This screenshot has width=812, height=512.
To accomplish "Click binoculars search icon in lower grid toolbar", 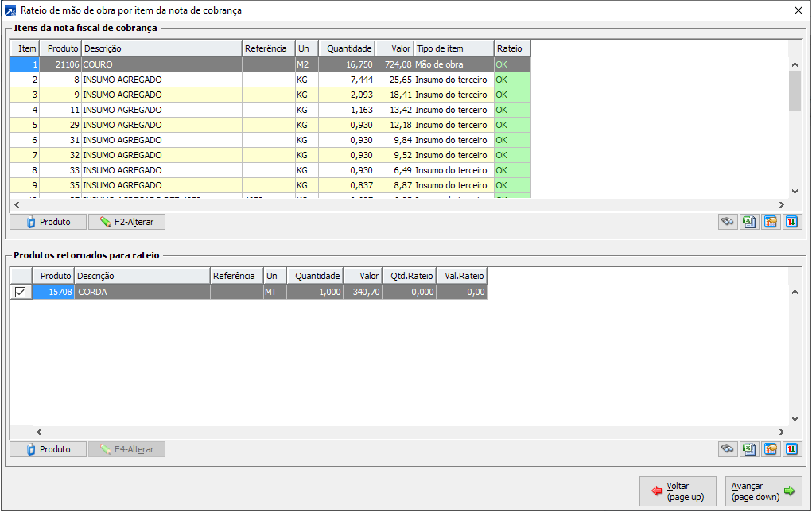I will point(728,449).
